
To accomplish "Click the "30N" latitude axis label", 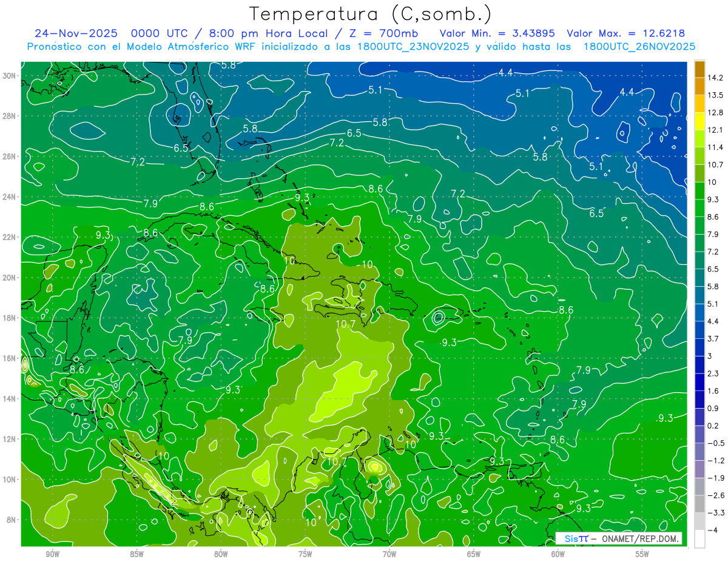I will click(x=10, y=76).
